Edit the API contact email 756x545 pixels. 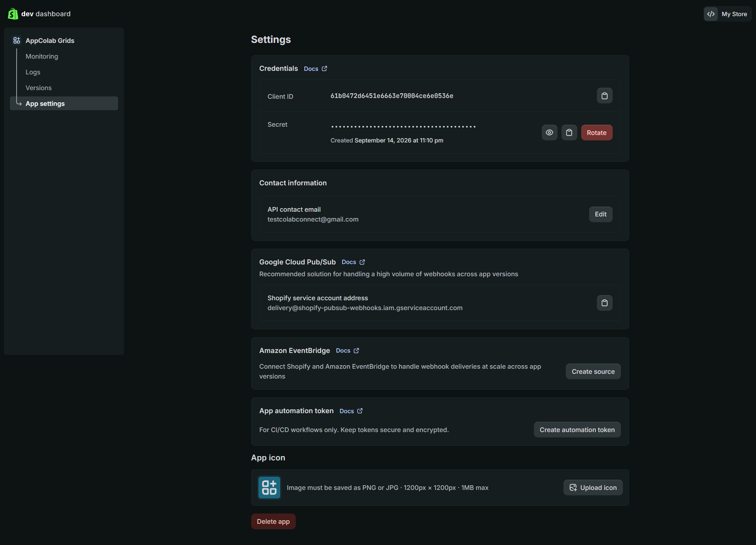tap(600, 214)
